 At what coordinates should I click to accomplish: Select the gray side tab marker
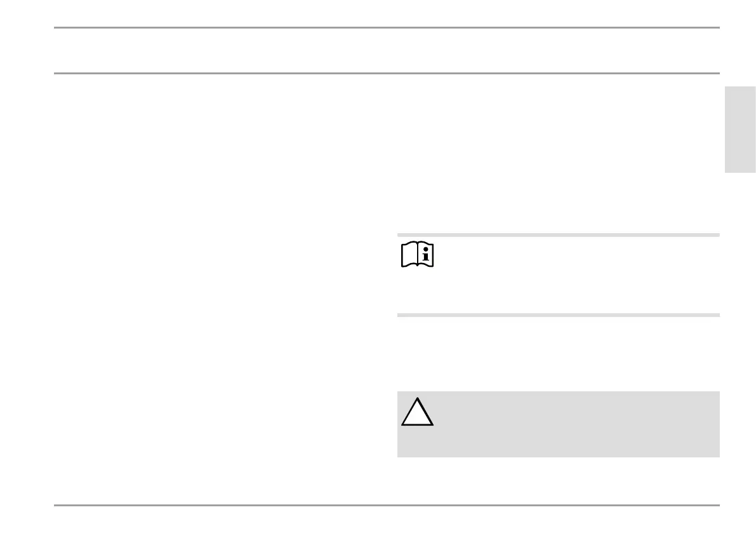coord(740,129)
